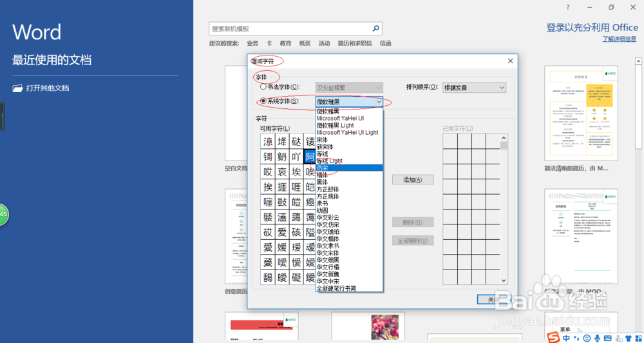Open the 排列顺序 根据发音 dropdown
This screenshot has height=343, width=644.
(x=474, y=88)
